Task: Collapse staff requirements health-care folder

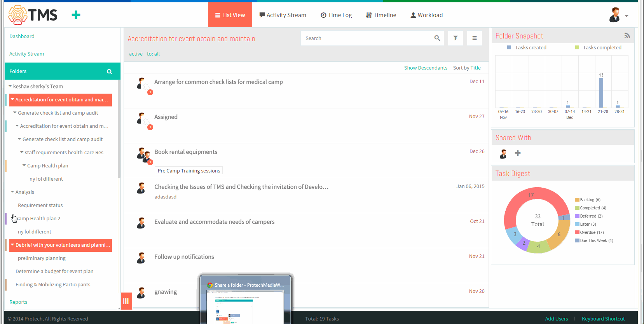Action: click(22, 152)
